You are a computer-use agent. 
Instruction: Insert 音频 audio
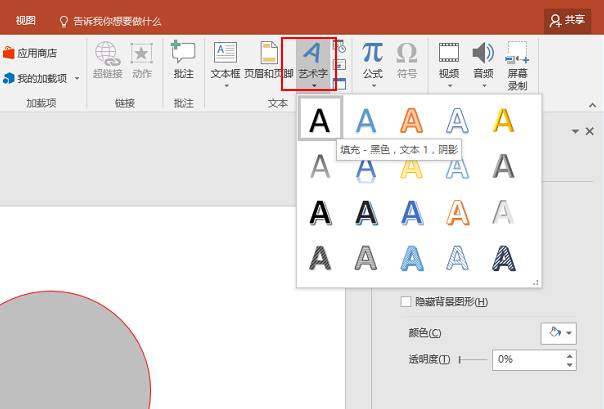click(x=483, y=60)
